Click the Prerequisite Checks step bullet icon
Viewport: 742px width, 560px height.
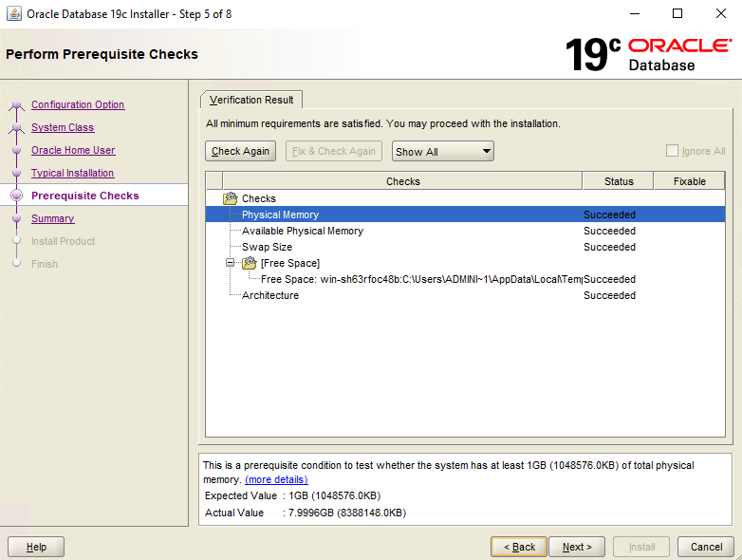[16, 195]
